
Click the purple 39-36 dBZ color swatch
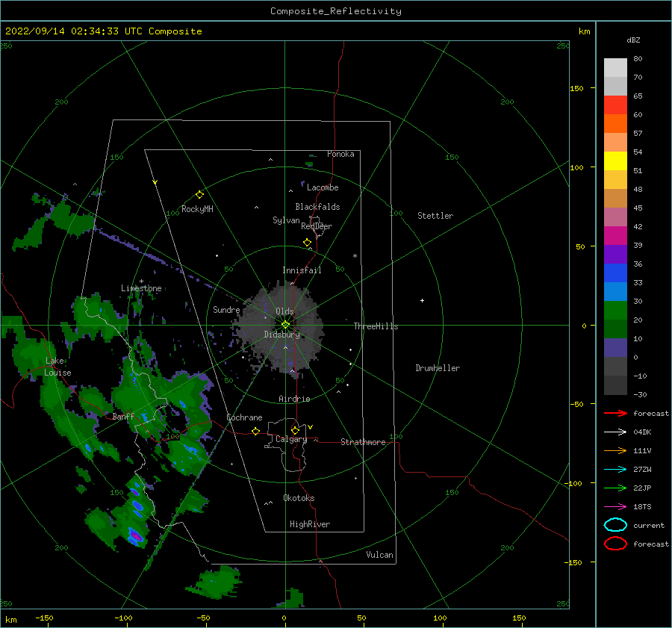pyautogui.click(x=615, y=254)
